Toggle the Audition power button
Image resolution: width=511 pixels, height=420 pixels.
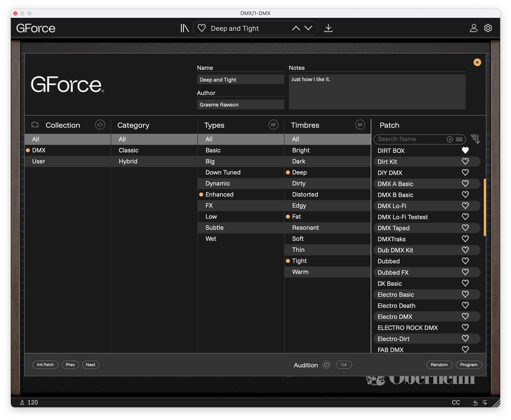click(x=326, y=365)
